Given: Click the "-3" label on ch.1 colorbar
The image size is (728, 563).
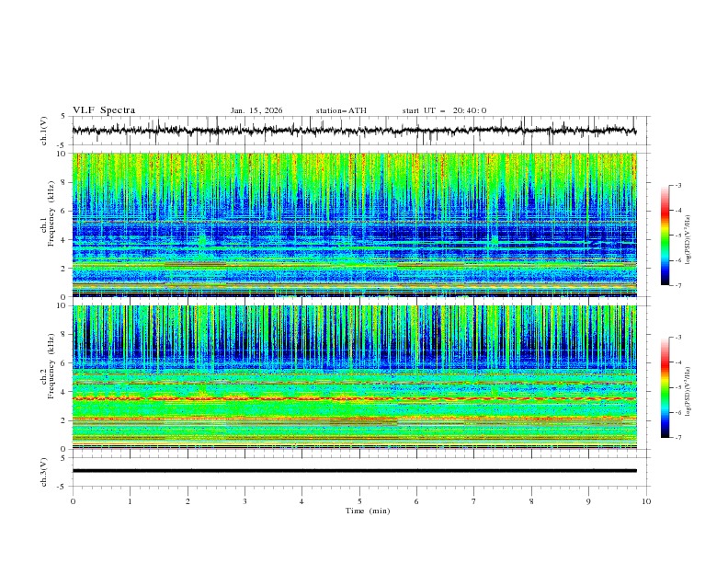Looking at the screenshot, I should [x=677, y=185].
